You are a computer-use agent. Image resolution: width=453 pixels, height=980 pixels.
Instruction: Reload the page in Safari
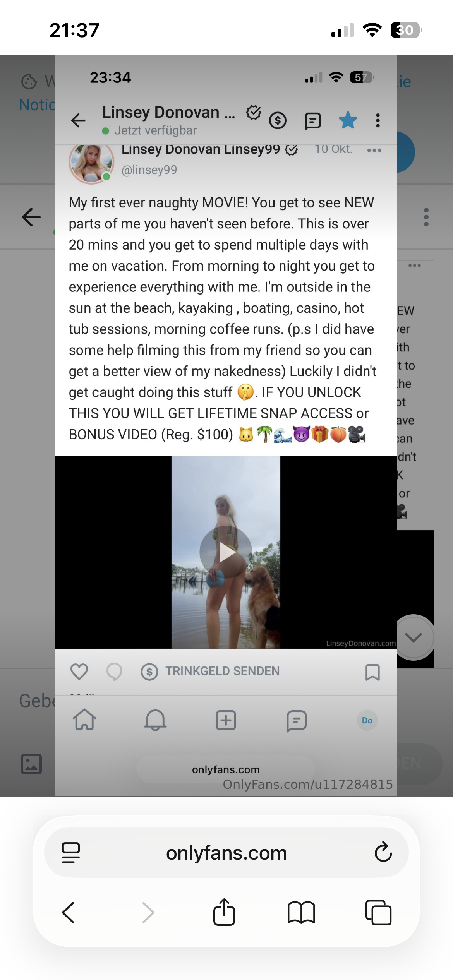[383, 852]
